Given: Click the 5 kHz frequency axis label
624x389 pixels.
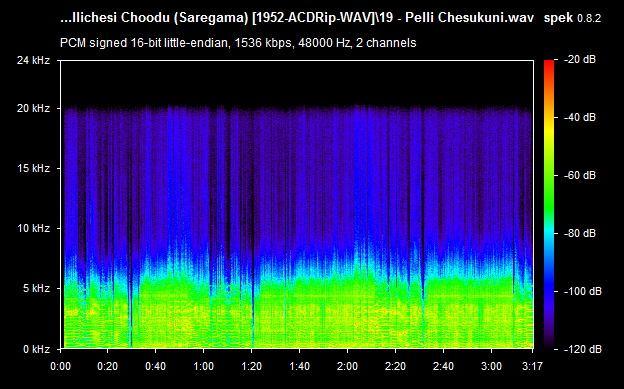Looking at the screenshot, I should coord(37,288).
